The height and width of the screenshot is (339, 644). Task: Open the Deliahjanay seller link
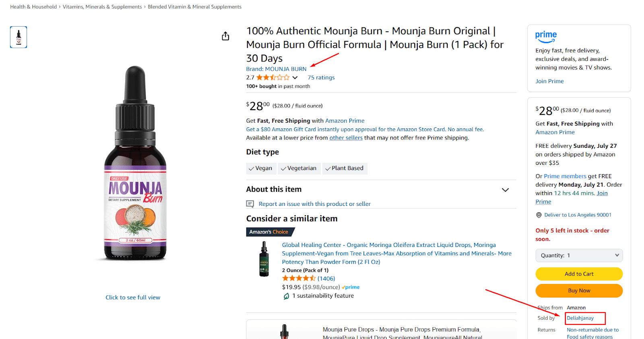(x=580, y=318)
